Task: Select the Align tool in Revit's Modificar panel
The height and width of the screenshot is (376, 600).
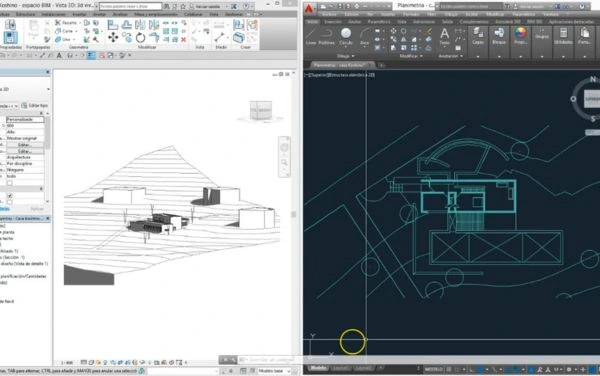Action: pyautogui.click(x=113, y=25)
